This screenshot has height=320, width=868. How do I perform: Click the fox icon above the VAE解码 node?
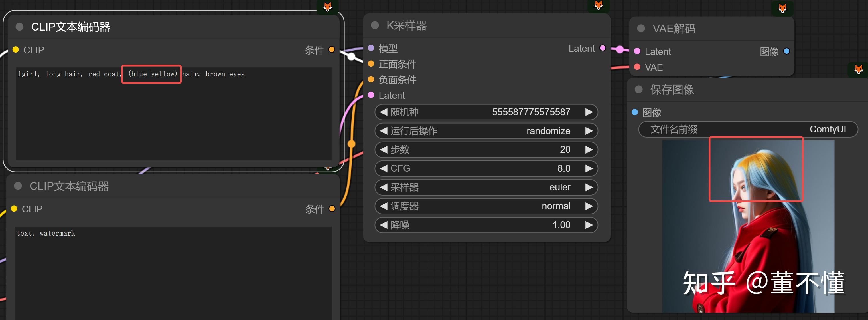[782, 9]
